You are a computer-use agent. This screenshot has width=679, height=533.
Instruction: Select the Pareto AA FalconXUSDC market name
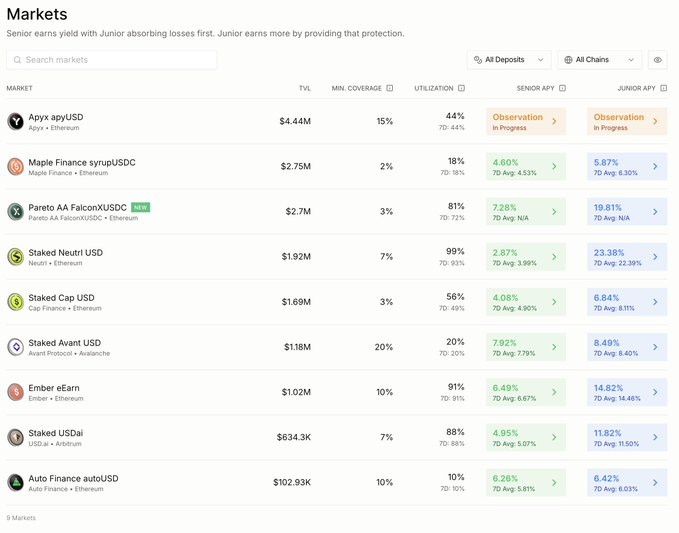78,207
